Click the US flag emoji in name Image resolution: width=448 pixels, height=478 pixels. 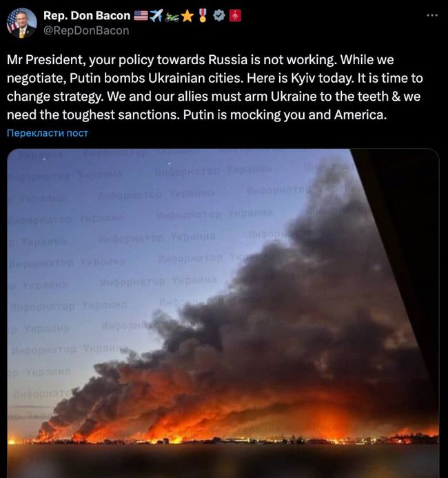pos(141,16)
